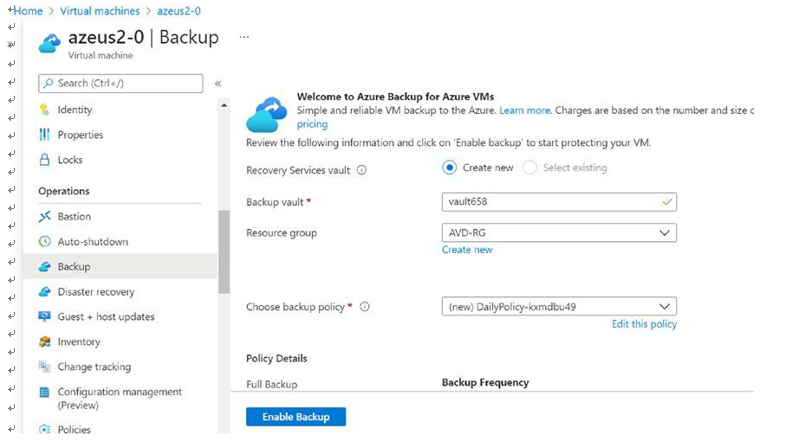Click the pricing link
The height and width of the screenshot is (445, 789).
tap(312, 124)
